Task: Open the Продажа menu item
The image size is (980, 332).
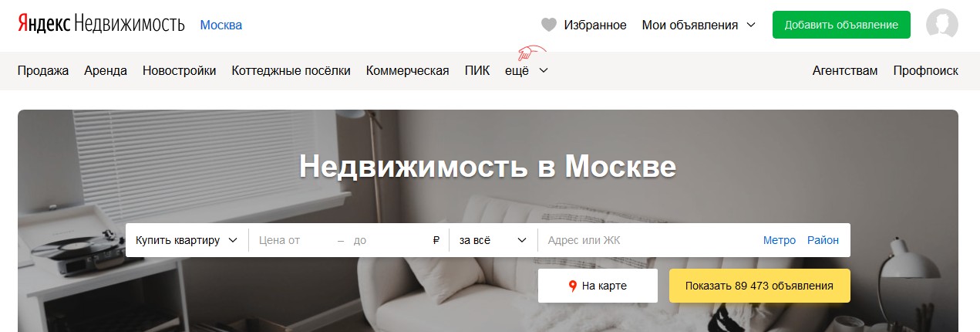Action: [43, 70]
